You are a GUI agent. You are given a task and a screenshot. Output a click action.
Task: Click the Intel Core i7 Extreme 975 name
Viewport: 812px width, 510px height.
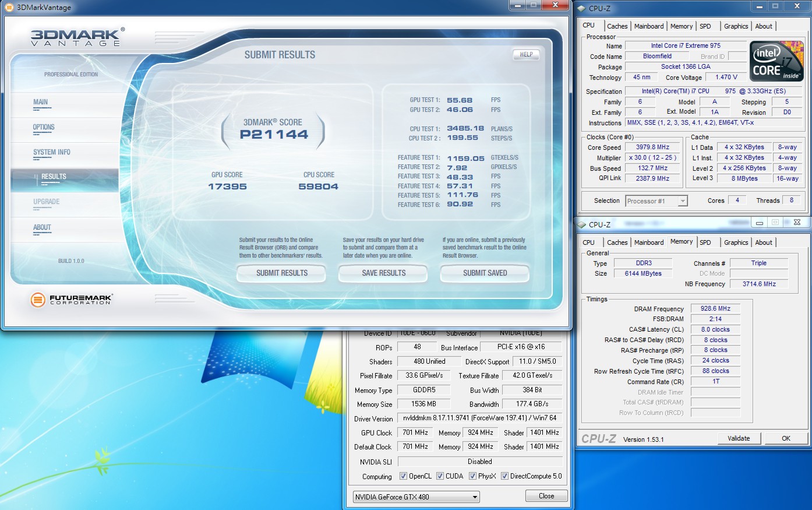(x=686, y=45)
